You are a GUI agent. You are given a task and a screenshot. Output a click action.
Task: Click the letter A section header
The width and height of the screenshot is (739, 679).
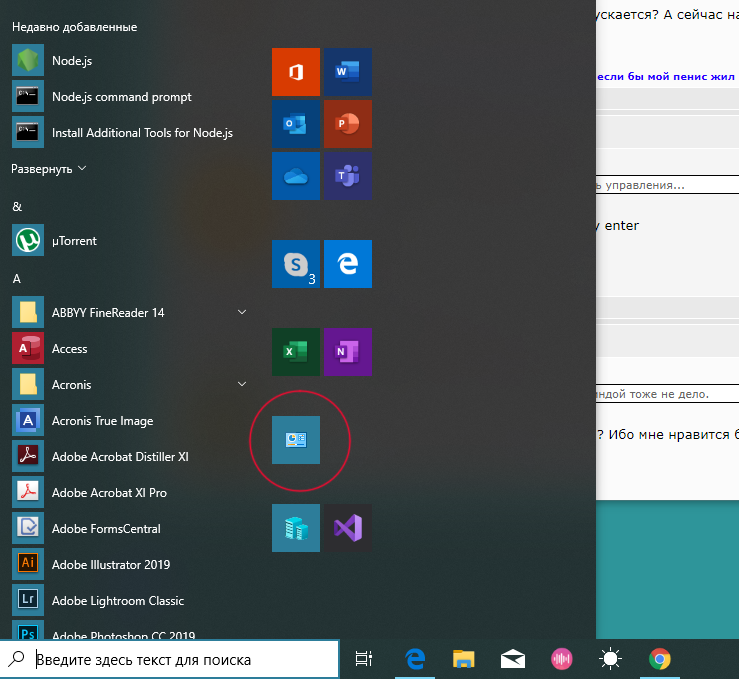[16, 278]
